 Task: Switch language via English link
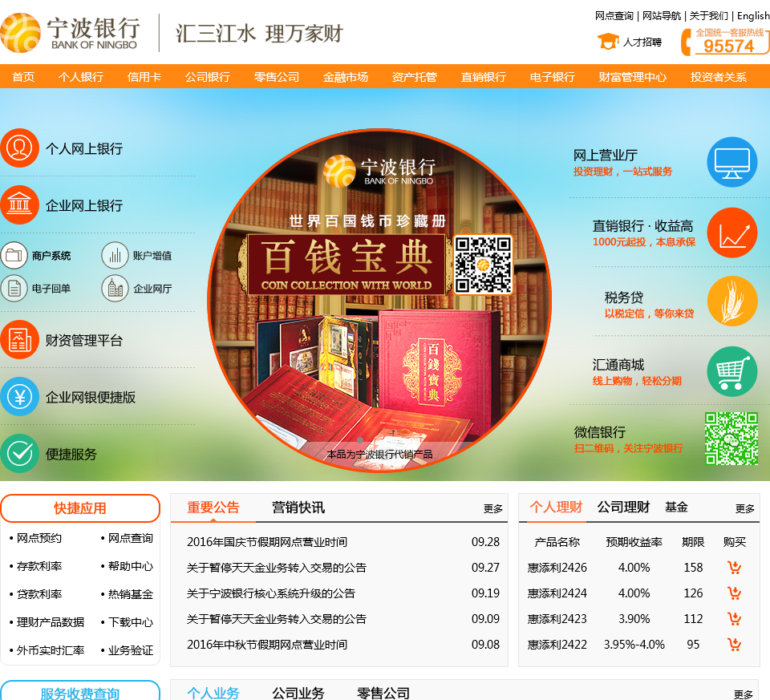(753, 16)
